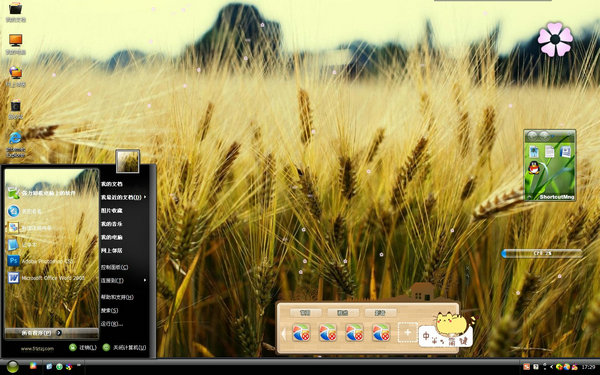Expand 所有程序(P) list
The width and height of the screenshot is (600, 375).
pyautogui.click(x=52, y=333)
